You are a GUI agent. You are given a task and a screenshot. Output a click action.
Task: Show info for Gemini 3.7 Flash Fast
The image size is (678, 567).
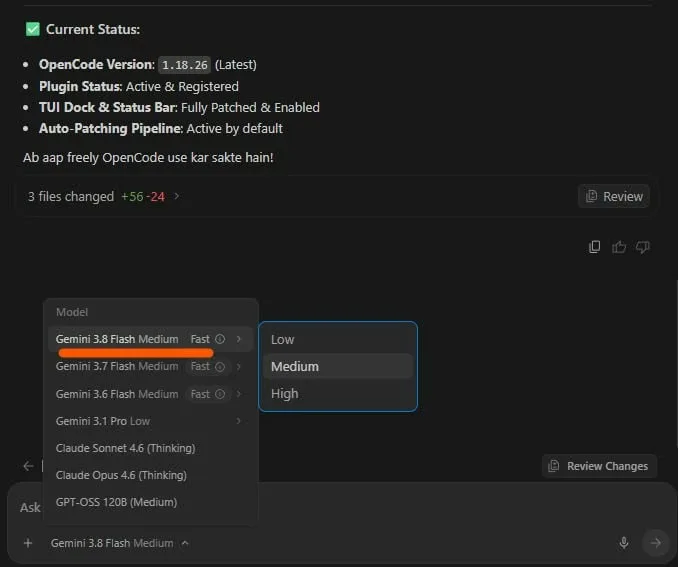click(x=220, y=367)
